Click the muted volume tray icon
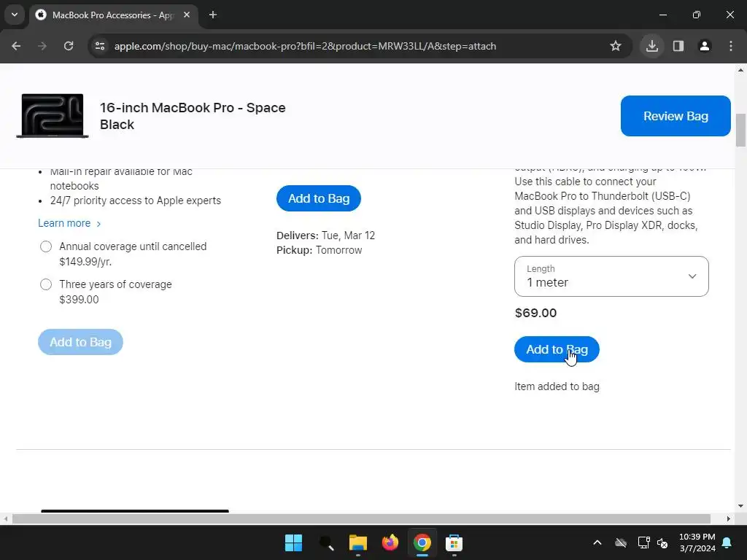 tap(662, 542)
